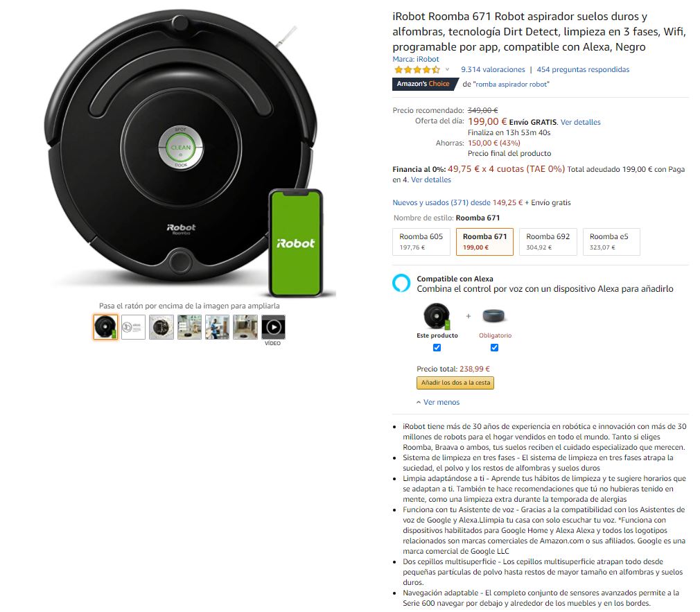The width and height of the screenshot is (700, 612).
Task: Select the first Roomba thumbnail image
Action: [x=106, y=327]
